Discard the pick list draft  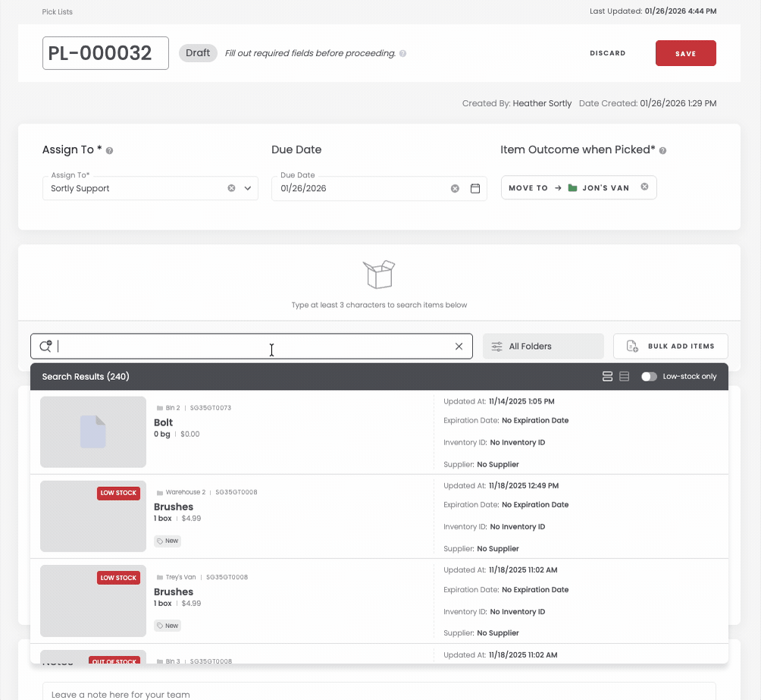click(x=608, y=54)
